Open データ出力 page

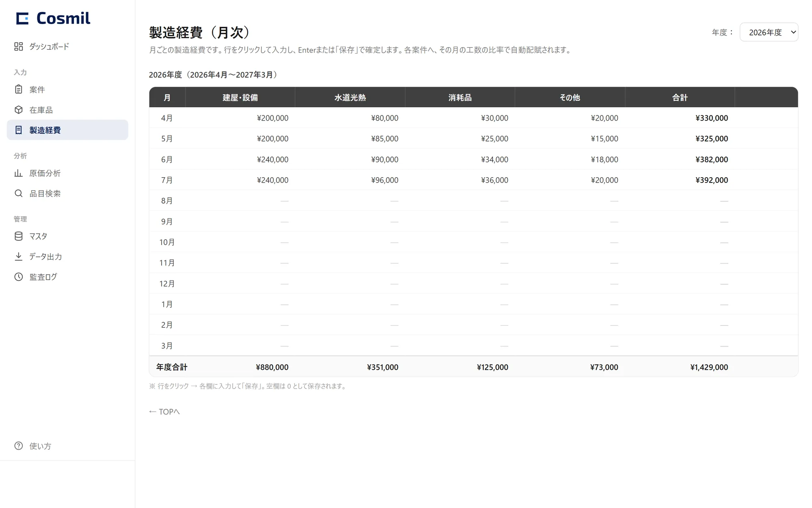67,256
